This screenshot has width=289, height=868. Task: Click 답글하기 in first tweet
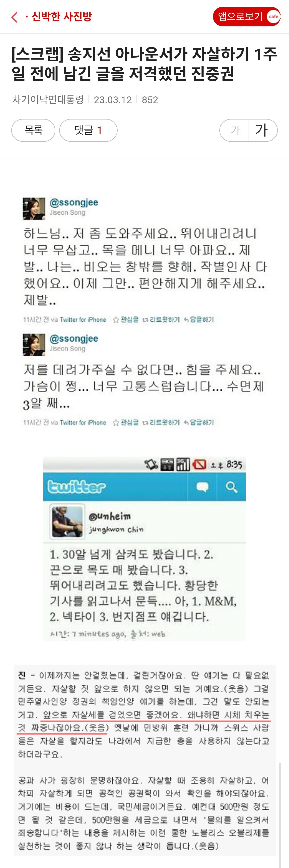pyautogui.click(x=199, y=319)
